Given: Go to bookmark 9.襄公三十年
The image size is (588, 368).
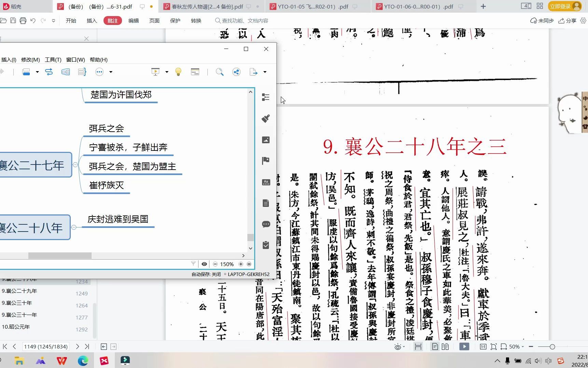Looking at the screenshot, I should tap(17, 303).
